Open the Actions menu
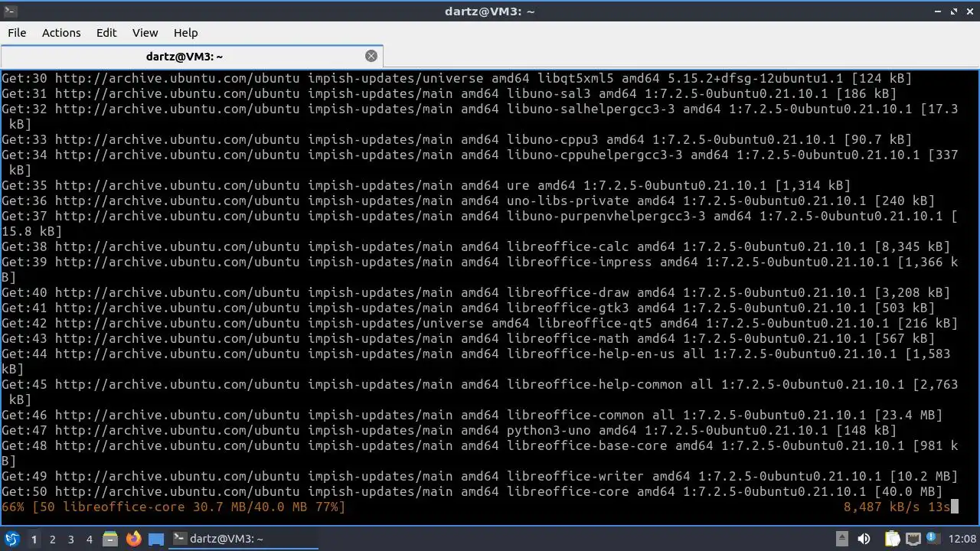980x551 pixels. tap(61, 33)
